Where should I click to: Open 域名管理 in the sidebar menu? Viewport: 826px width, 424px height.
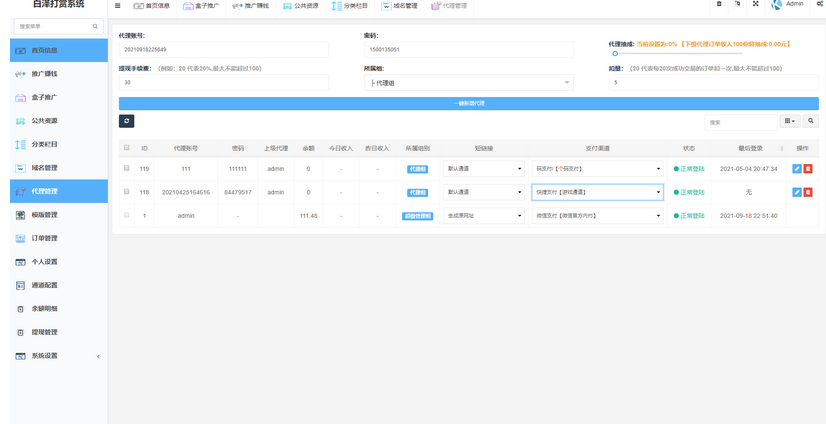(59, 168)
